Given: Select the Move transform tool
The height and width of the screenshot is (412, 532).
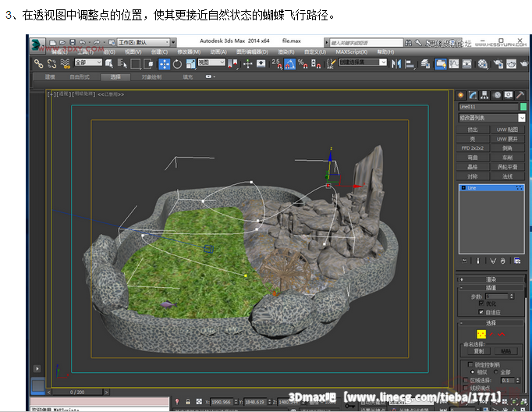Looking at the screenshot, I should pos(165,63).
